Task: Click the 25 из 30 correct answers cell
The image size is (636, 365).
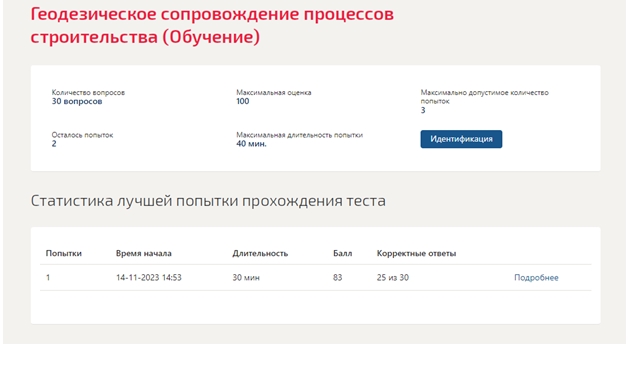Action: tap(393, 278)
